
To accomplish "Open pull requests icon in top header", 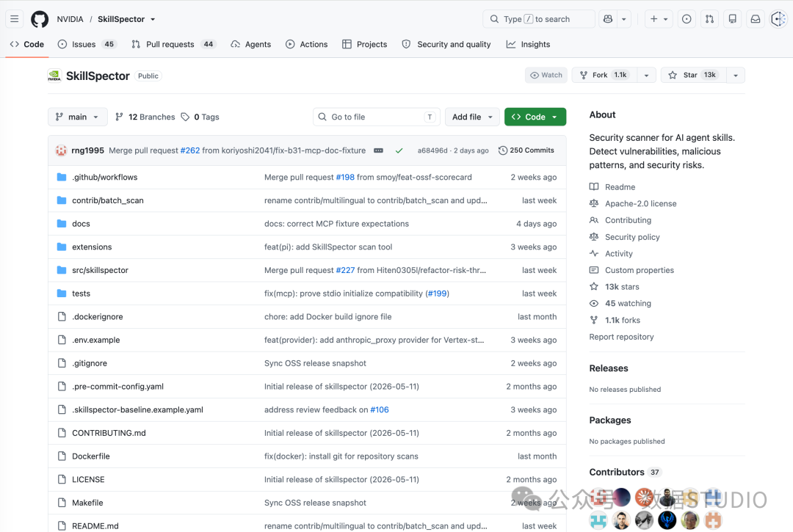I will tap(709, 19).
